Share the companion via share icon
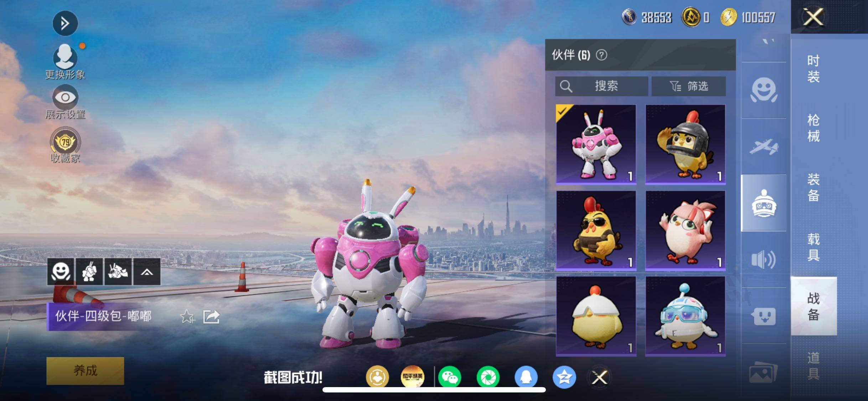Viewport: 868px width, 401px height. [x=211, y=317]
